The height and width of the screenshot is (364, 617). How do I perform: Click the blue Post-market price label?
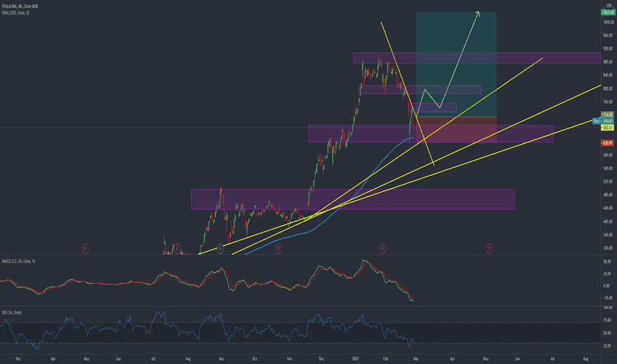603,121
